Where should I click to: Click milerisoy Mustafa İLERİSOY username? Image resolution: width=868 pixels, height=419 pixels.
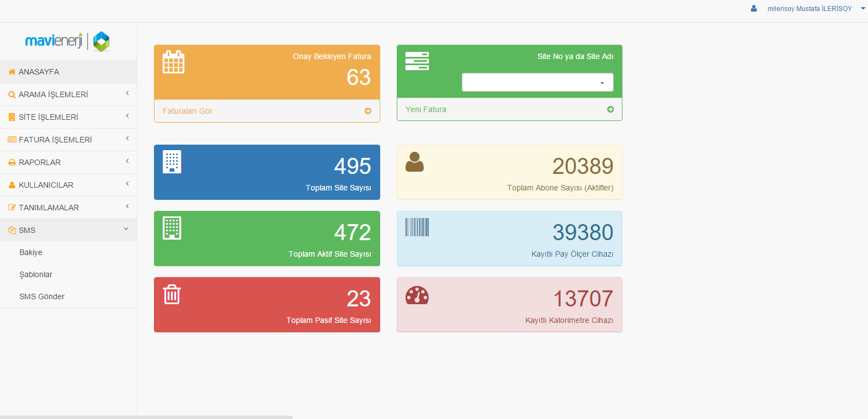click(x=810, y=9)
